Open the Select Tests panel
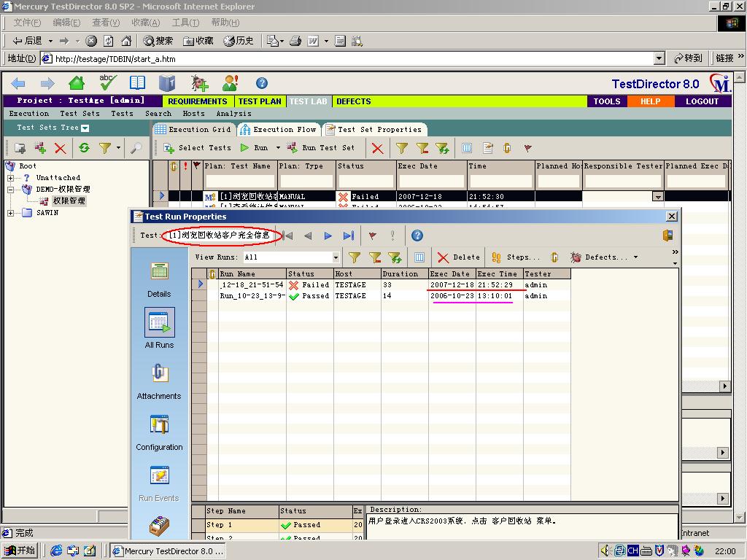 pyautogui.click(x=197, y=148)
